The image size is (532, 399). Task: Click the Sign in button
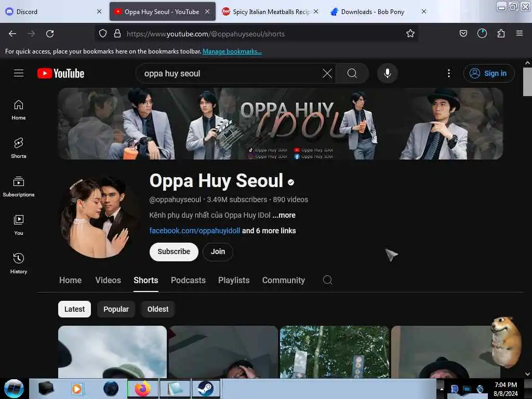tap(488, 73)
